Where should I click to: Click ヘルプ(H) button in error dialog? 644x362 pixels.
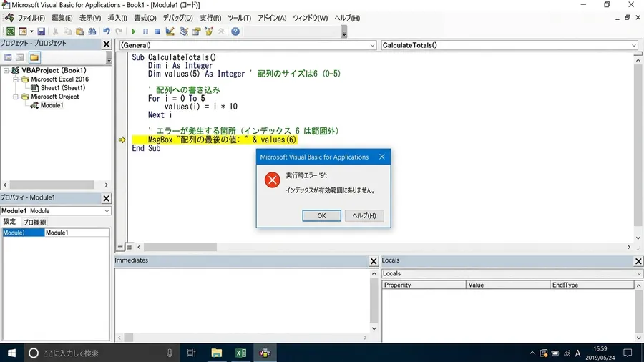click(x=364, y=215)
